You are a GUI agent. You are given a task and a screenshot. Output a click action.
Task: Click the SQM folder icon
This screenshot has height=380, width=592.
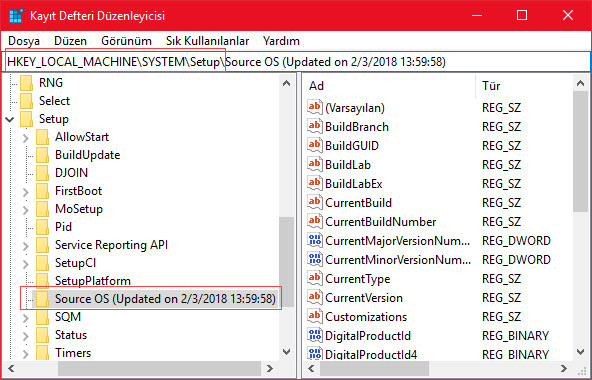(x=42, y=317)
